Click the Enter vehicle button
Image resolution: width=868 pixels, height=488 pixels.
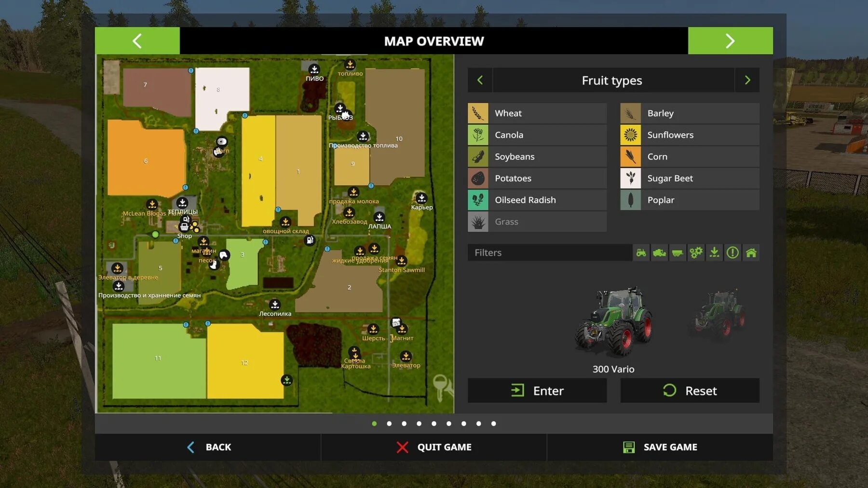(x=537, y=390)
